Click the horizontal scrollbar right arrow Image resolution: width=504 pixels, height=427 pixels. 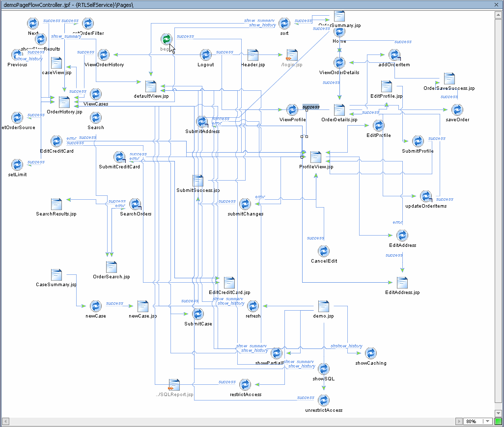[459, 421]
